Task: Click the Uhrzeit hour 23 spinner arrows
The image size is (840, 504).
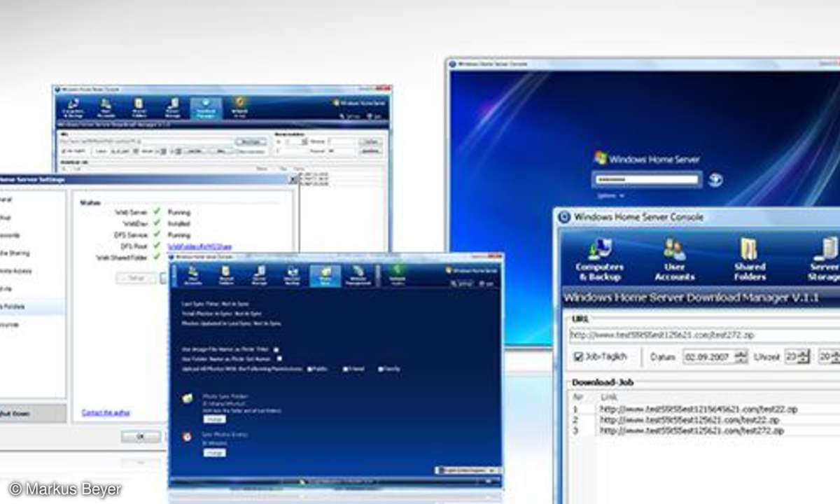Action: pos(804,357)
